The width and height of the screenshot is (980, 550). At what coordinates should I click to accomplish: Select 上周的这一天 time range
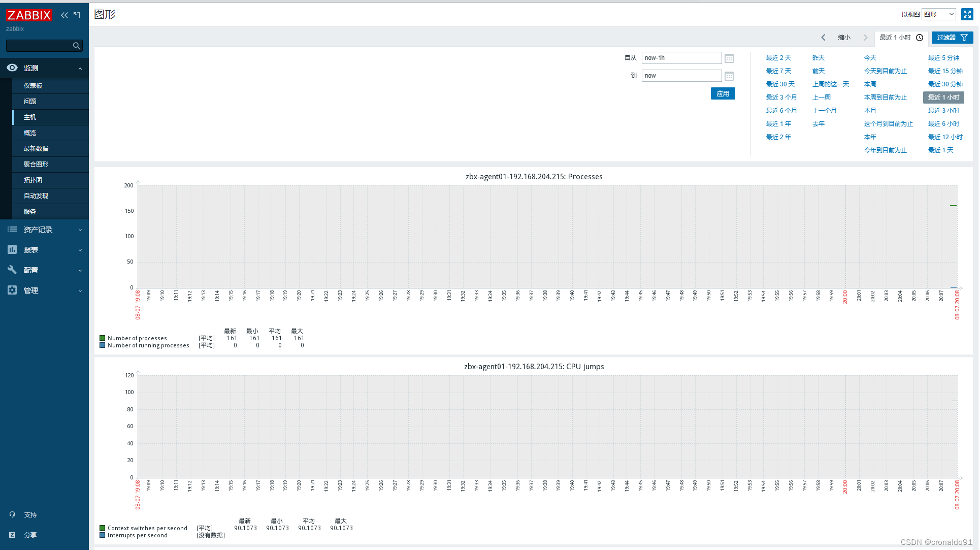pyautogui.click(x=831, y=84)
